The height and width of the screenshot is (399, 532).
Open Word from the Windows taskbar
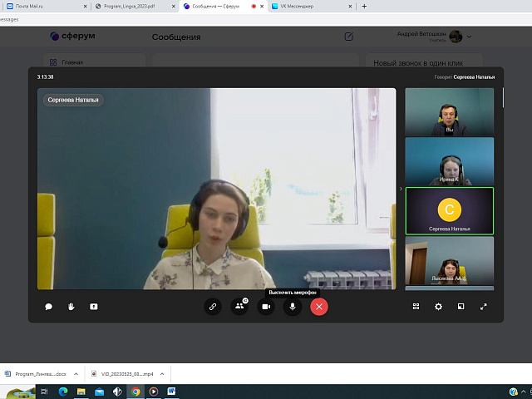click(172, 391)
